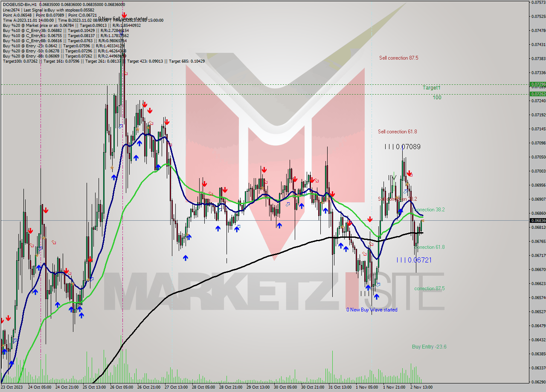
Task: Click the 0.07003 price axis label
Action: pyautogui.click(x=538, y=171)
